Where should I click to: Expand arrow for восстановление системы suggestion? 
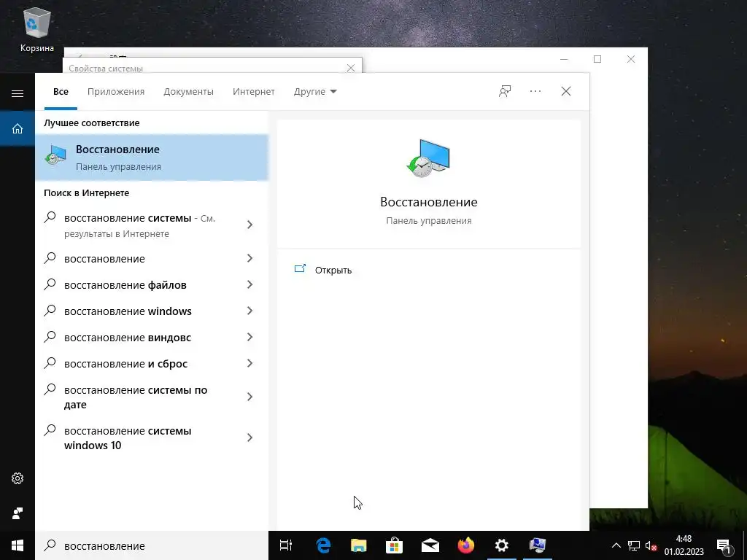click(249, 225)
